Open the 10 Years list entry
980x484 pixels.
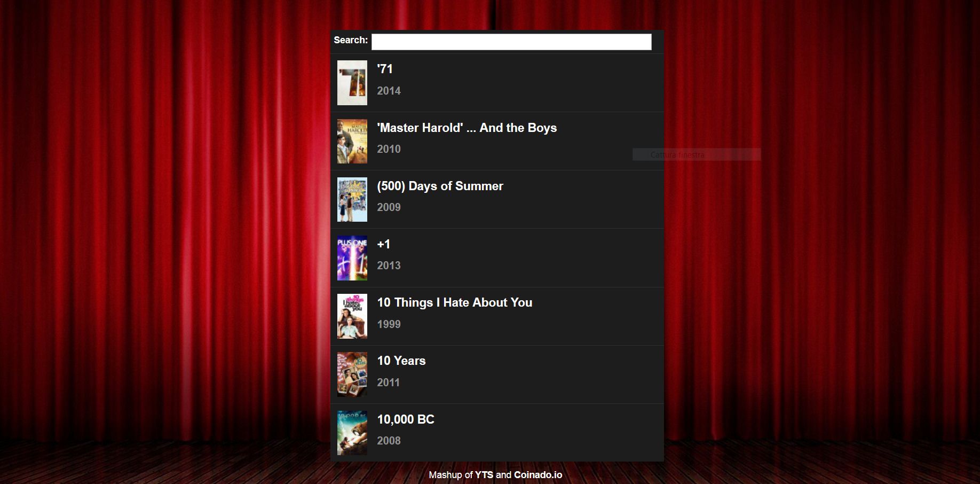tap(400, 361)
